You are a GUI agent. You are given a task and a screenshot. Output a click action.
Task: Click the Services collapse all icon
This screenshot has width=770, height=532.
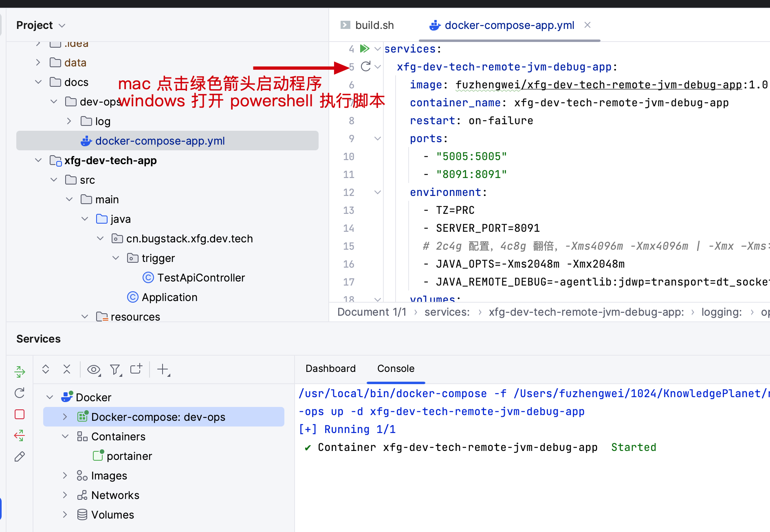coord(67,369)
